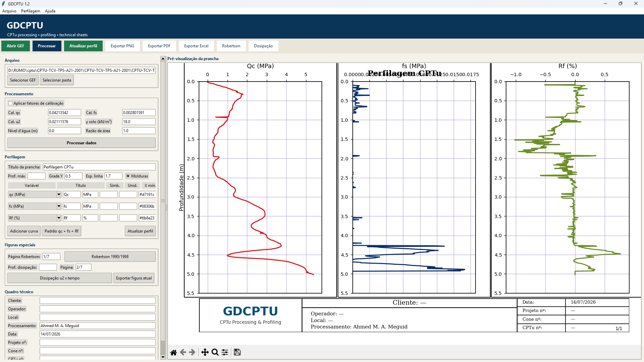
Task: Click the Página Robertson input field
Action: click(x=51, y=257)
